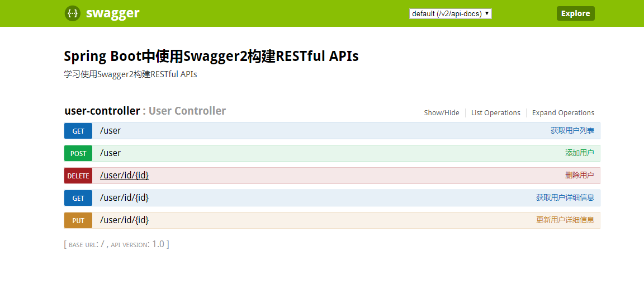Click the 更新用户详细信息 description
This screenshot has width=644, height=288.
(565, 220)
